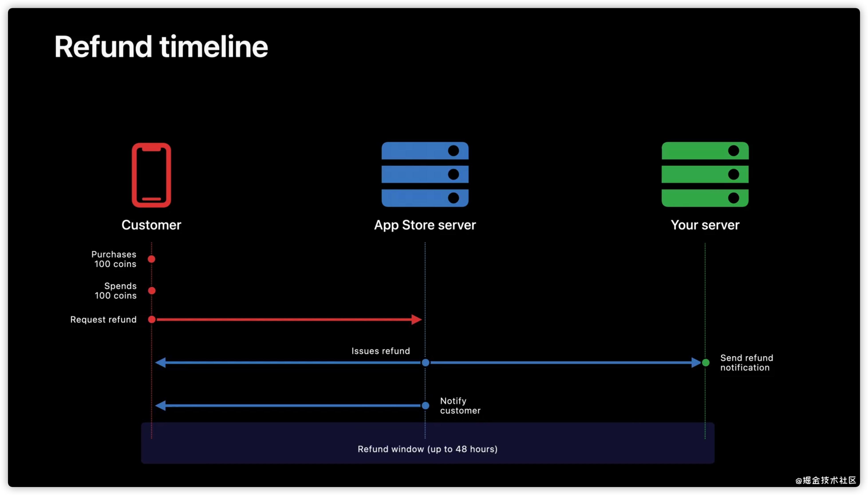Click the App Store server label
The width and height of the screenshot is (868, 495).
point(425,225)
